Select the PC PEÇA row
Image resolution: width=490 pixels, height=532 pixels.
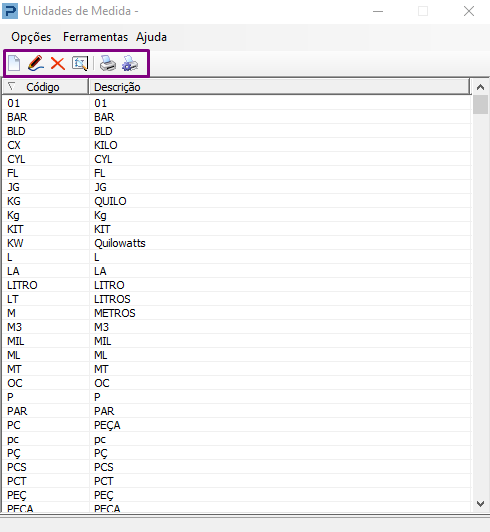point(237,425)
